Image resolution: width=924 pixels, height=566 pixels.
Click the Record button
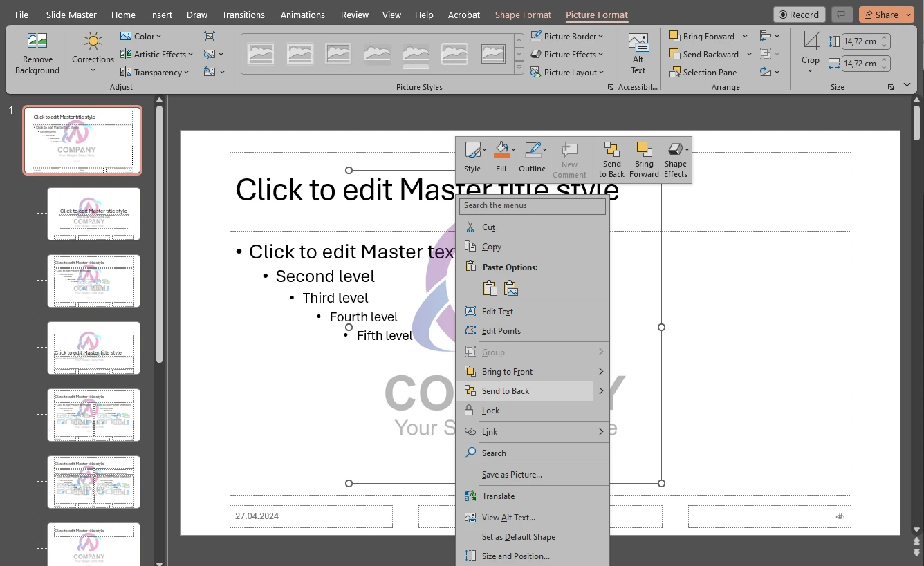pyautogui.click(x=799, y=14)
